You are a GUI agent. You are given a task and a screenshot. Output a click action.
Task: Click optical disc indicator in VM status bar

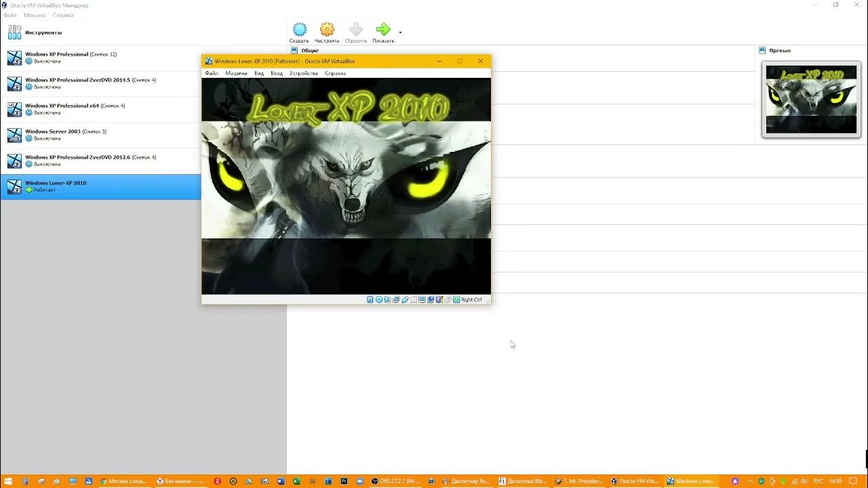pos(379,300)
